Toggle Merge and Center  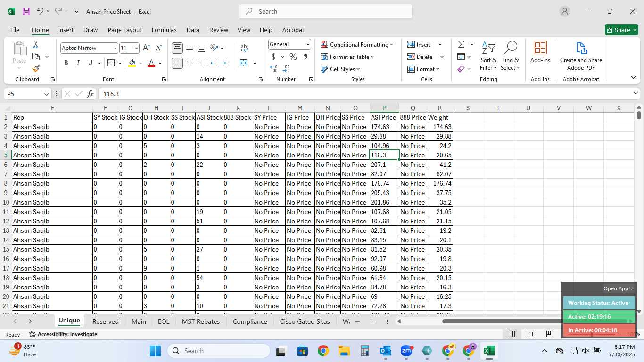coord(244,63)
